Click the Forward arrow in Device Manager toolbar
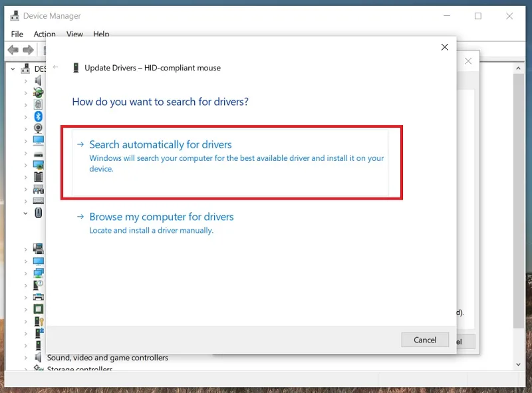 coord(28,50)
